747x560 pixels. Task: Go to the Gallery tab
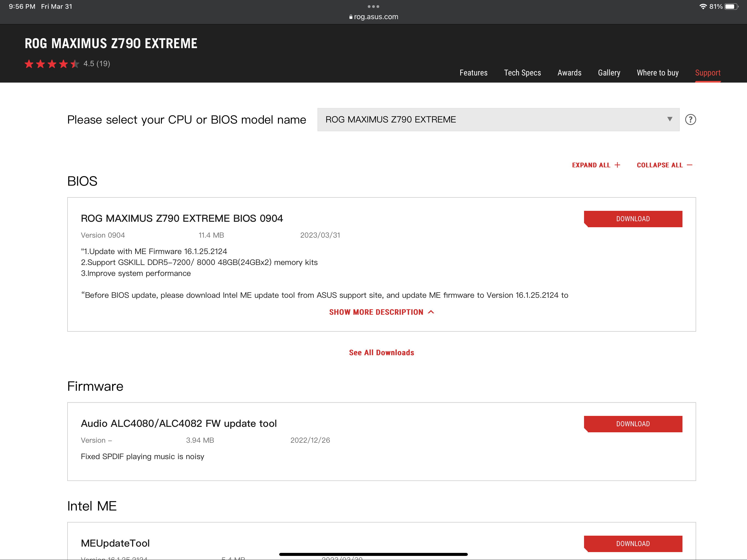click(x=609, y=73)
